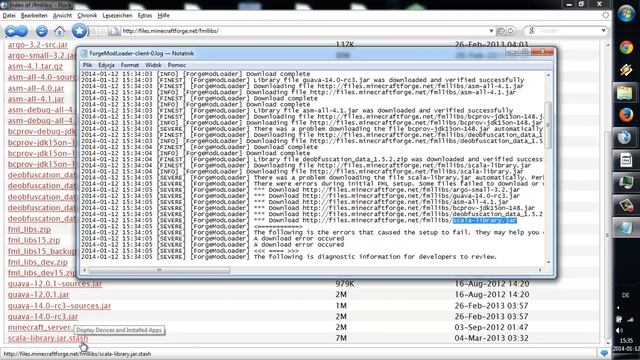
Task: Click the scala-library.jar.stash link
Action: pyautogui.click(x=48, y=338)
